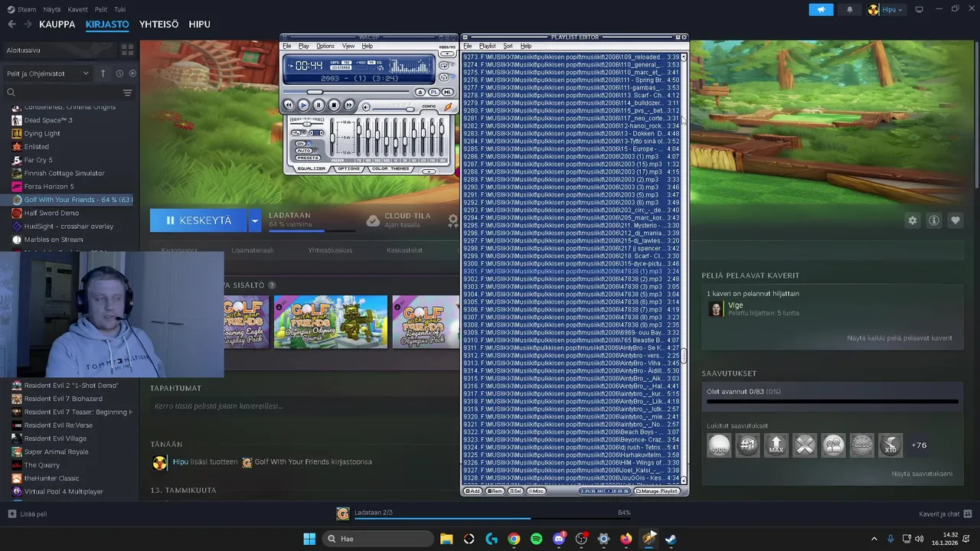Image resolution: width=980 pixels, height=551 pixels.
Task: Toggle equalizer AUTO button
Action: pyautogui.click(x=304, y=151)
